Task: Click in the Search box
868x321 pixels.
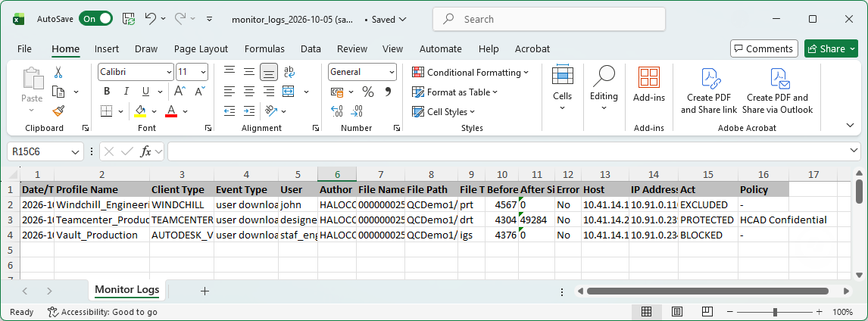Action: click(548, 20)
